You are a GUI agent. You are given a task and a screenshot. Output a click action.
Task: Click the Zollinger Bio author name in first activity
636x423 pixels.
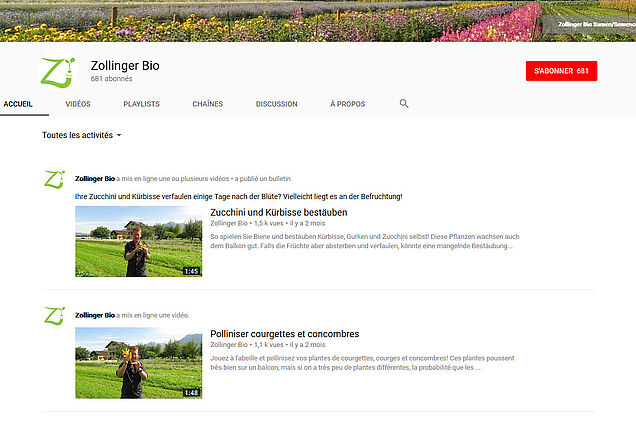[x=95, y=178]
